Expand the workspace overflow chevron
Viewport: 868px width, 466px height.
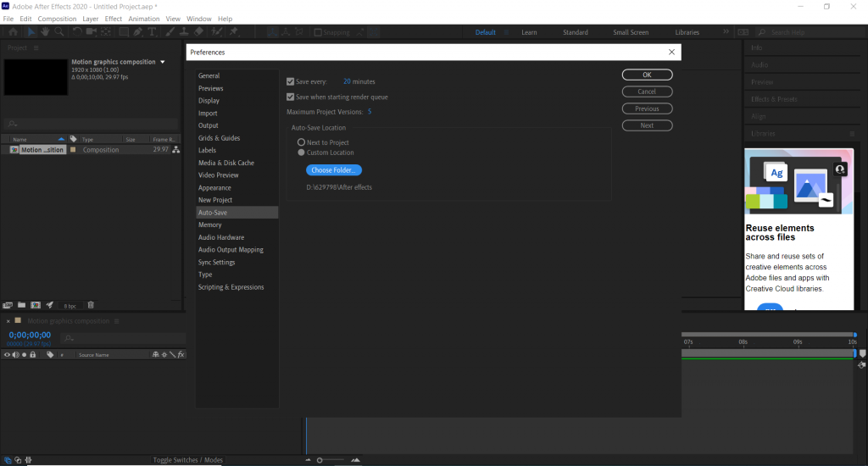[x=726, y=32]
